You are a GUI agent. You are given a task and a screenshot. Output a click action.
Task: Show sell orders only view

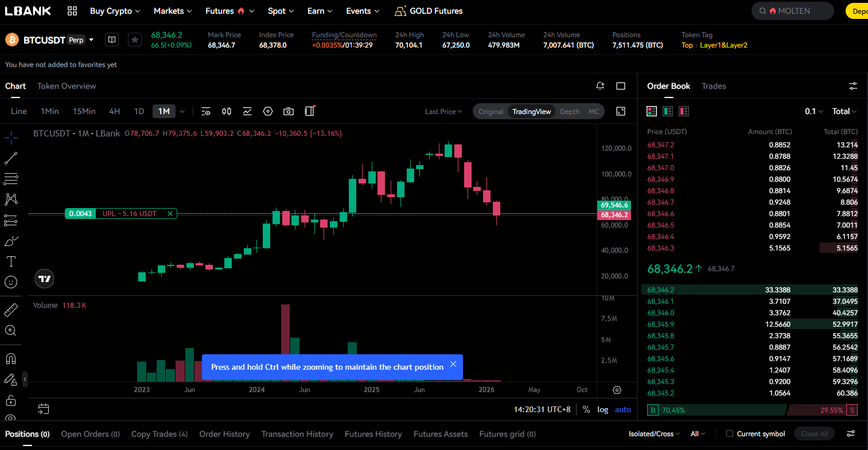click(x=684, y=111)
